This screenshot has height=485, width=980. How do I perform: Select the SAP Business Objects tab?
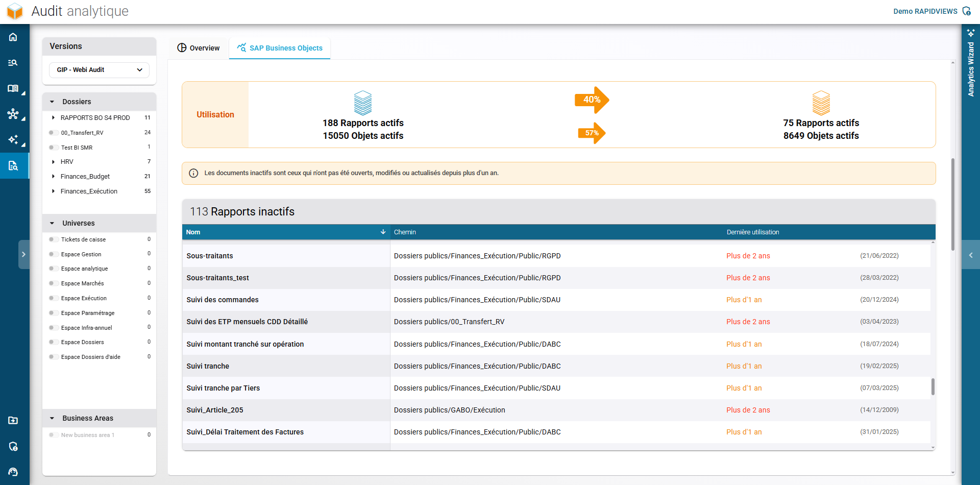click(x=280, y=47)
